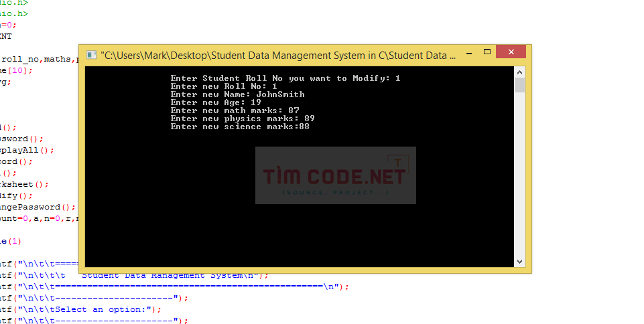
Task: Click 'me[10];' line in the code editor
Action: point(16,70)
